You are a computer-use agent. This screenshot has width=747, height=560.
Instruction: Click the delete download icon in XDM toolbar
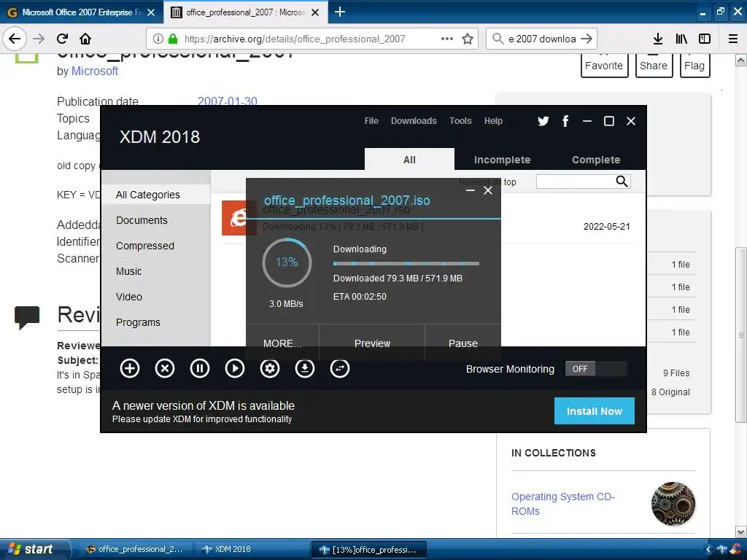tap(165, 368)
